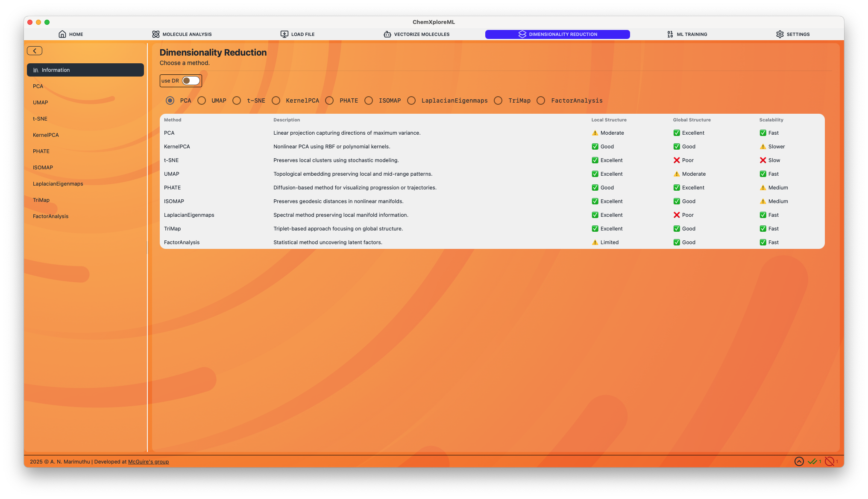Select the FactorAnalysis radio button

(541, 100)
